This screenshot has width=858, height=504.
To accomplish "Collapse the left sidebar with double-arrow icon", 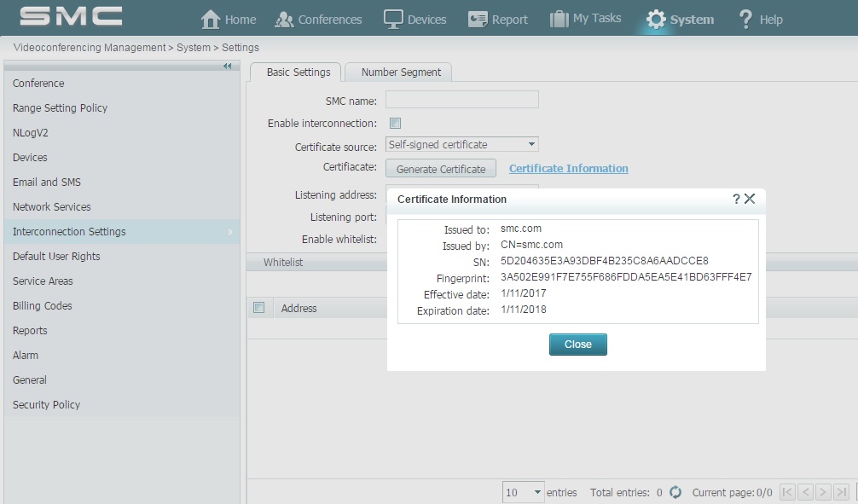I will 228,67.
